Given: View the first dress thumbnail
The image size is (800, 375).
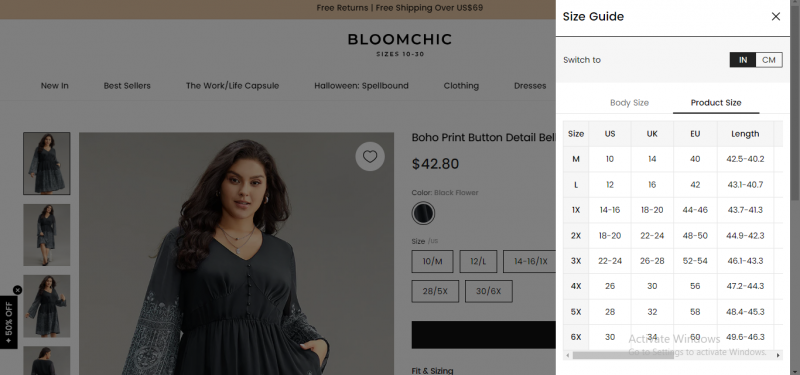Looking at the screenshot, I should click(x=46, y=163).
